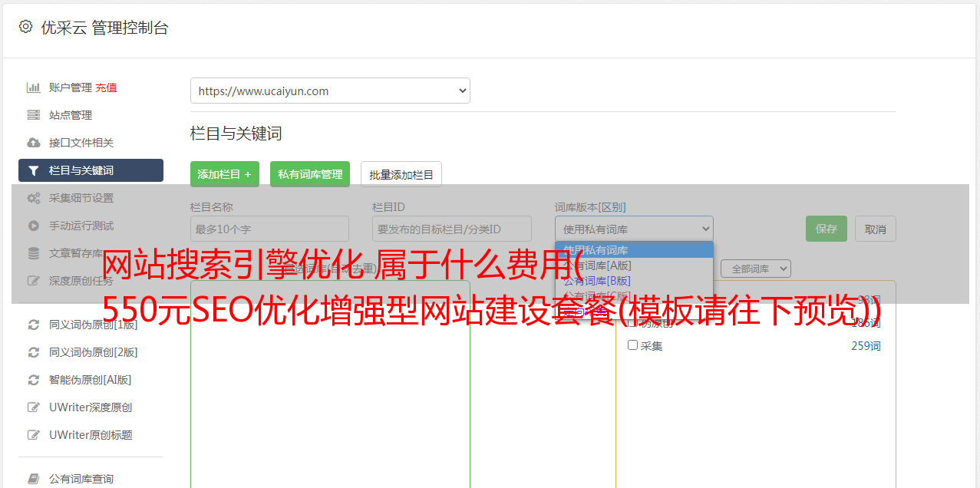Click the 词库版本 combo box showing 使用私有词库
980x488 pixels.
tap(634, 229)
